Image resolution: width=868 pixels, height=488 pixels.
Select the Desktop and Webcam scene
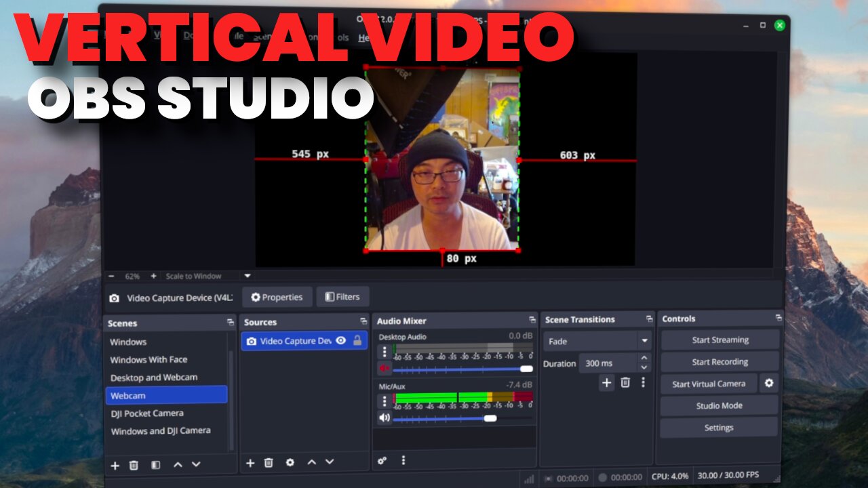tap(166, 378)
